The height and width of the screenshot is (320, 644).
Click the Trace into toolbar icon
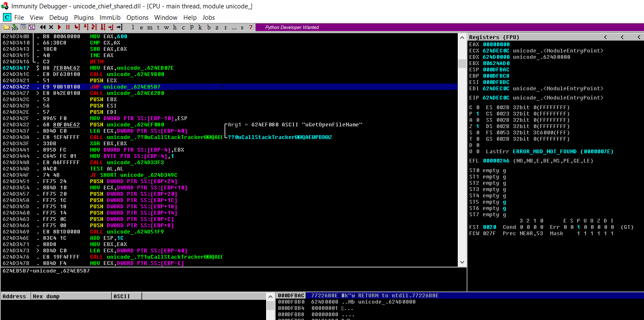click(94, 27)
